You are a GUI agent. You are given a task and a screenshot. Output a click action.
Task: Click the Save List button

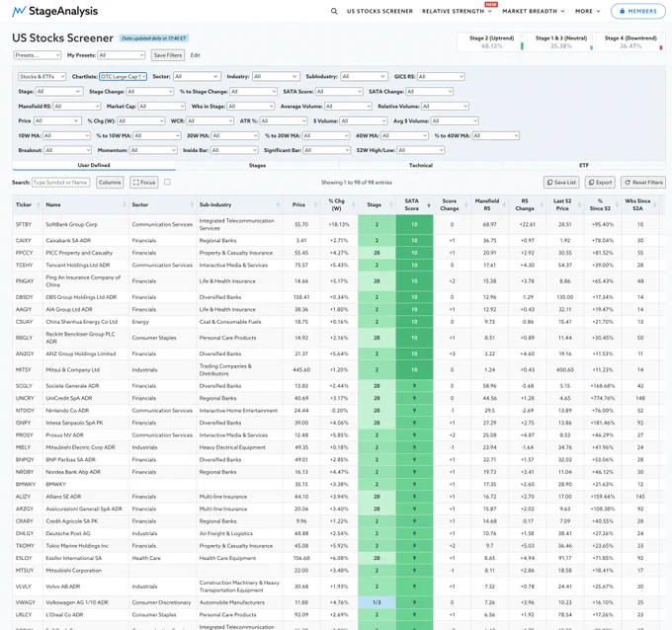[x=561, y=183]
